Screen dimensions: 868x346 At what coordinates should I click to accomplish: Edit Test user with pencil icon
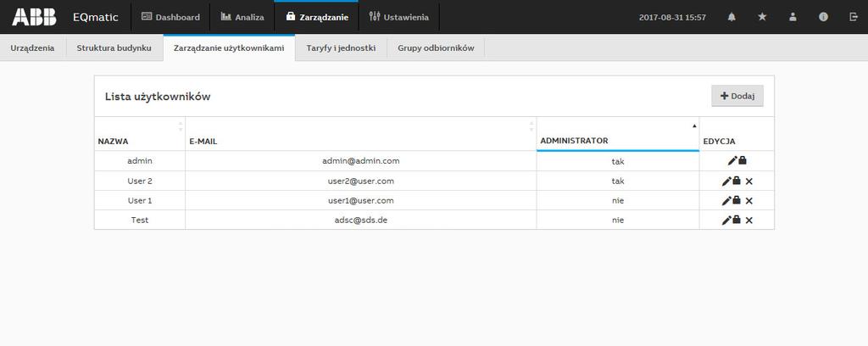(726, 220)
